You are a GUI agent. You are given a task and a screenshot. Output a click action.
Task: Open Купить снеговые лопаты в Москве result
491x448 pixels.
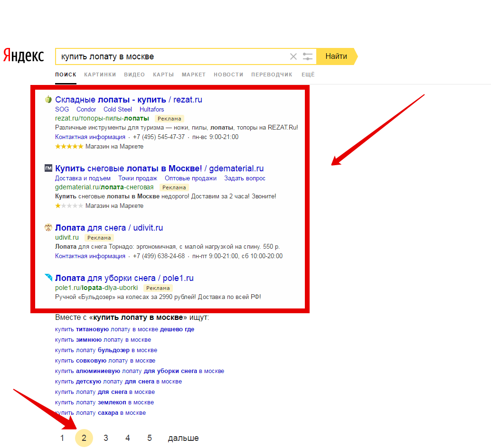(x=160, y=168)
